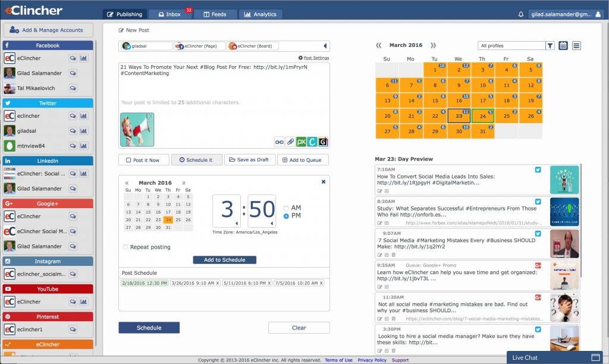Open Terms of Use link
The height and width of the screenshot is (364, 609).
[338, 360]
